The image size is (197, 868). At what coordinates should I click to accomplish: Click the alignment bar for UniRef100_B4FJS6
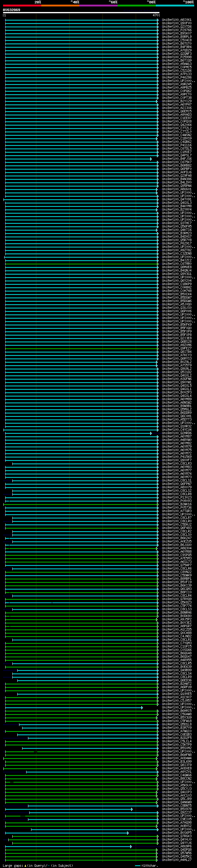coord(78,159)
